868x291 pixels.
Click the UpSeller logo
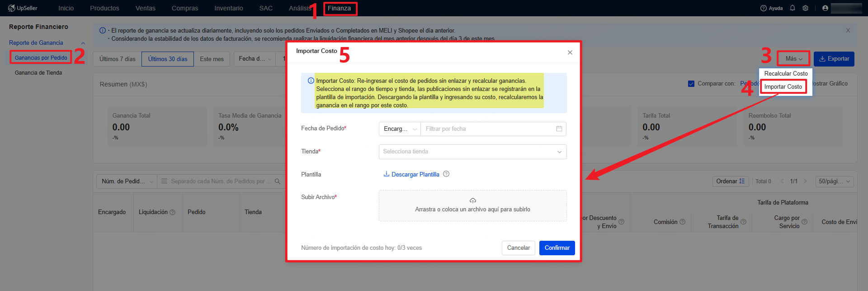pyautogui.click(x=23, y=8)
